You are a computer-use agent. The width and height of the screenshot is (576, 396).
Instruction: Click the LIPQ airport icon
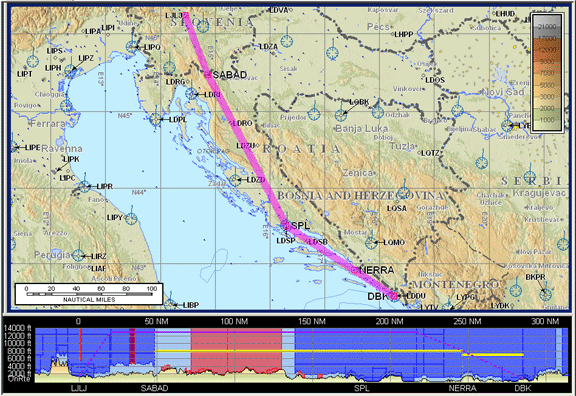[x=132, y=47]
